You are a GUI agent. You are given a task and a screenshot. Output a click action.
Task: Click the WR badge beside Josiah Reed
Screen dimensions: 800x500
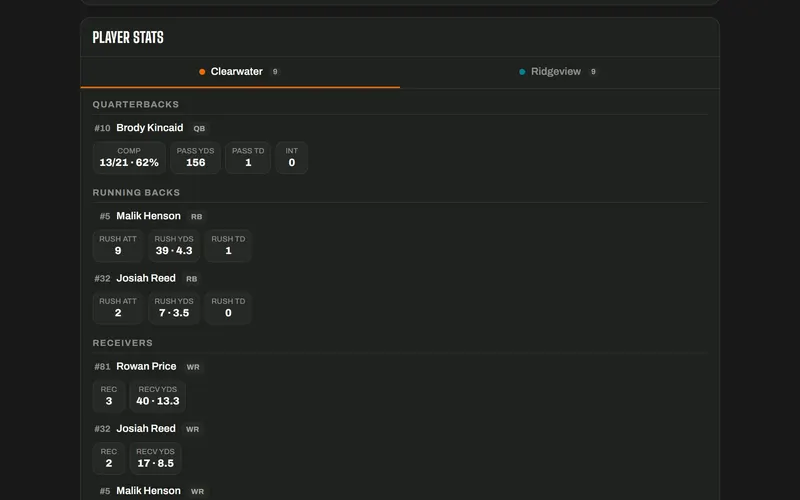tap(192, 430)
